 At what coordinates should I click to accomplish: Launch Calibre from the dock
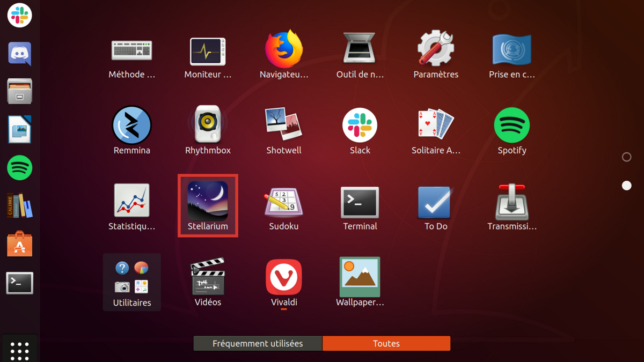(20, 206)
